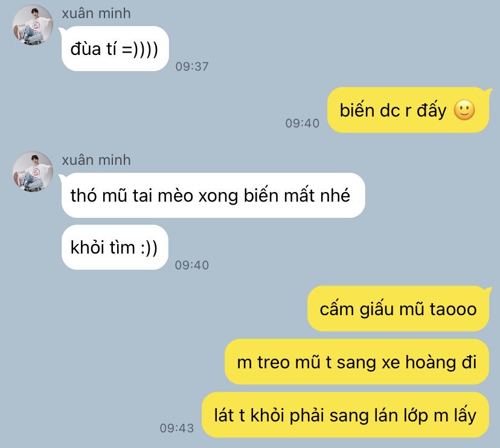The height and width of the screenshot is (448, 500).
Task: Click the smiley emoji in "biến dc r đấy"
Action: [x=464, y=110]
